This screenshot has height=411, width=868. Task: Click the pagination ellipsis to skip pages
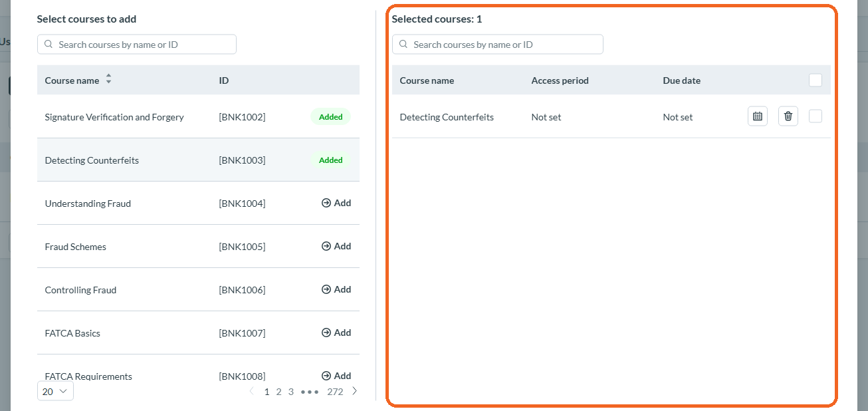coord(310,392)
